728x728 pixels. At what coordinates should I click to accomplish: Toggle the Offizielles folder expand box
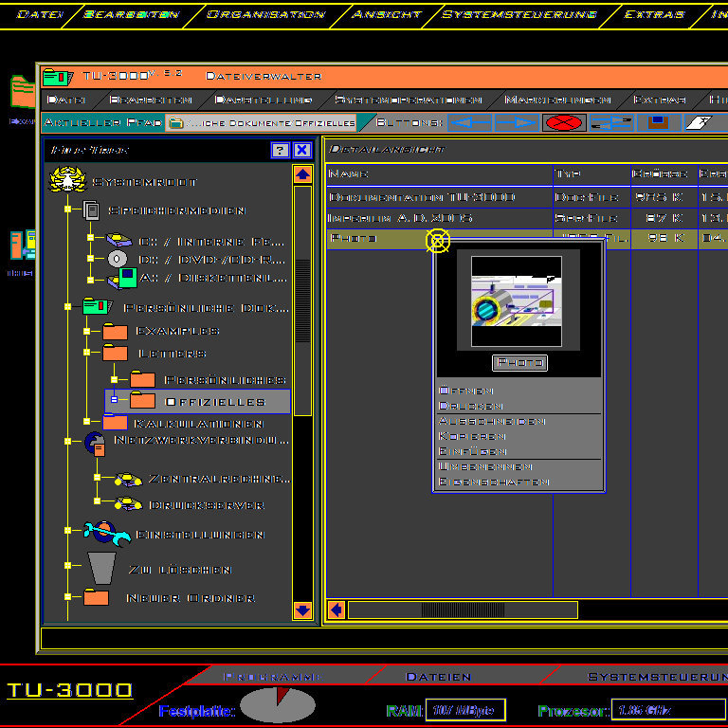click(x=114, y=401)
